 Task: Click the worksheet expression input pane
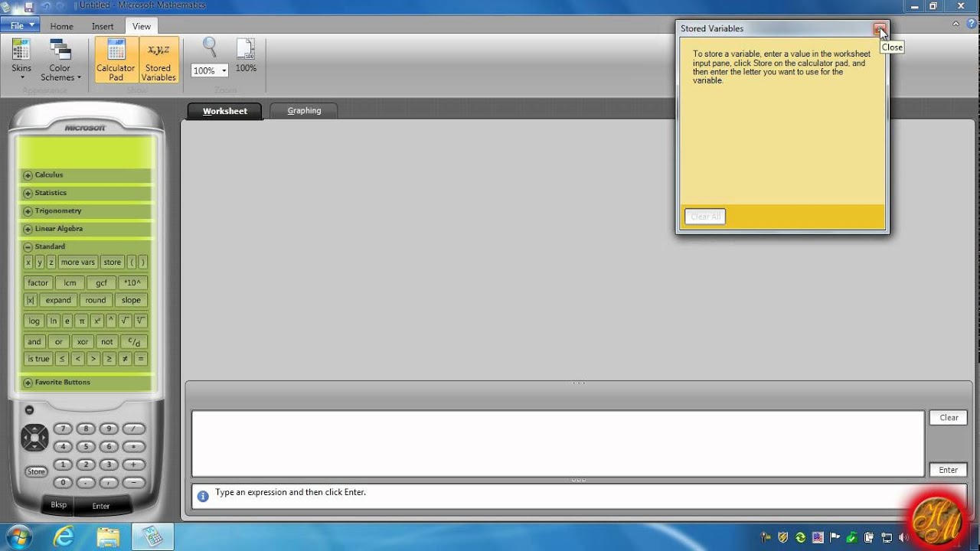pyautogui.click(x=558, y=444)
